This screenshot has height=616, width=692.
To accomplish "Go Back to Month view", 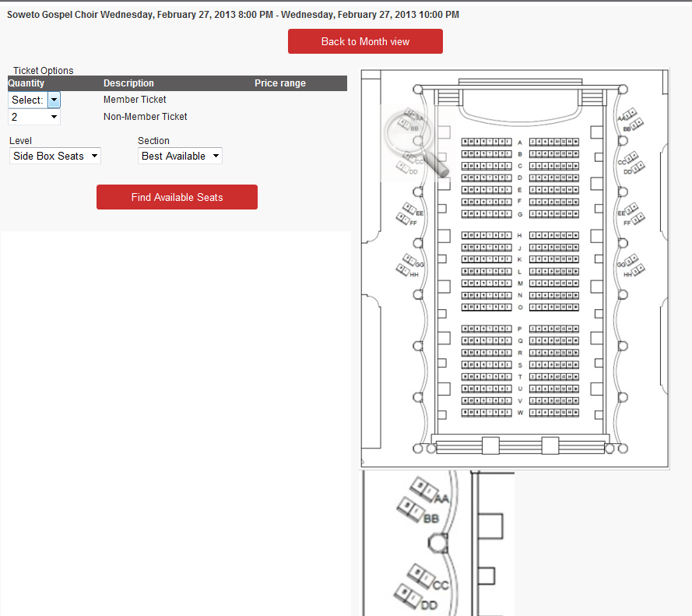I will 365,41.
